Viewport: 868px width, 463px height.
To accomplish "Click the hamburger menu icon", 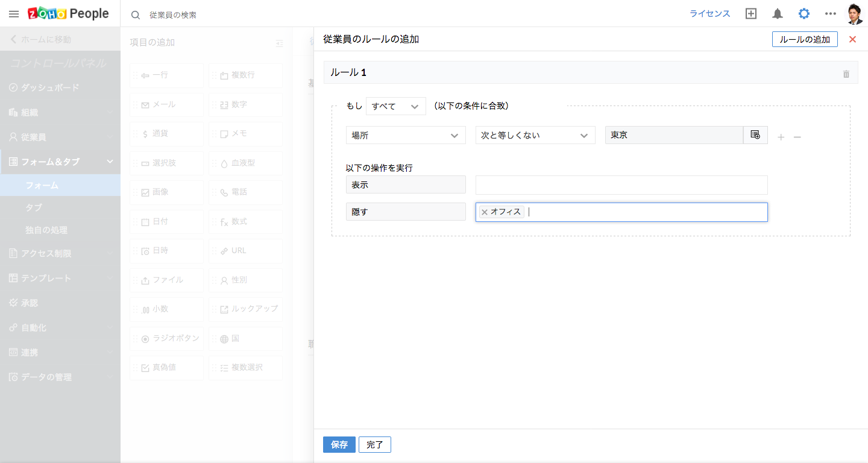I will (x=14, y=13).
